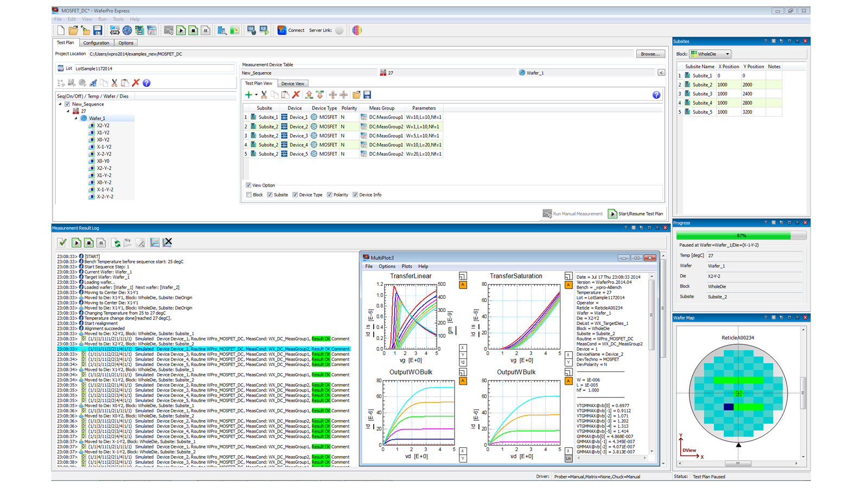Save the measurement device table
The height and width of the screenshot is (488, 868).
368,94
